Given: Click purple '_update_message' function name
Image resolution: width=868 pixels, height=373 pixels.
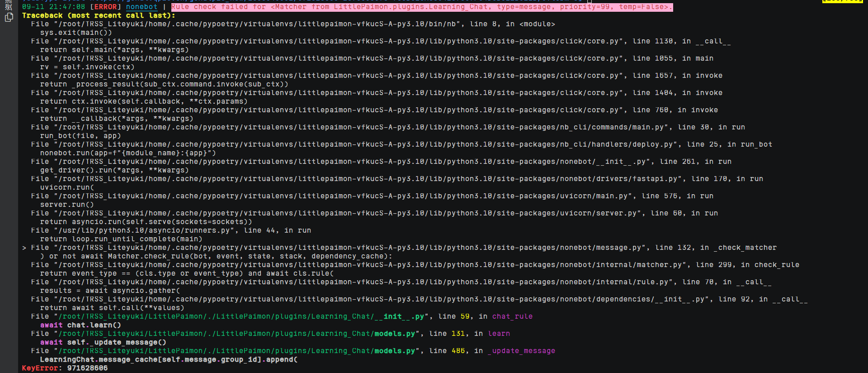Looking at the screenshot, I should (x=521, y=351).
